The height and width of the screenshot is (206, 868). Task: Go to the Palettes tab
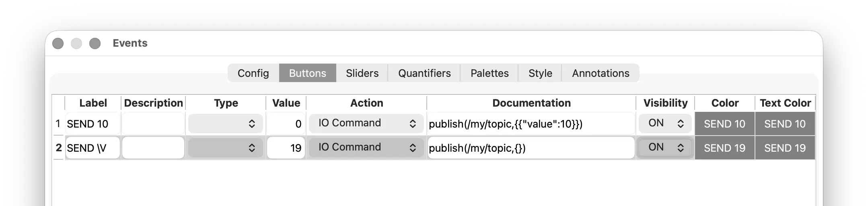coord(490,73)
